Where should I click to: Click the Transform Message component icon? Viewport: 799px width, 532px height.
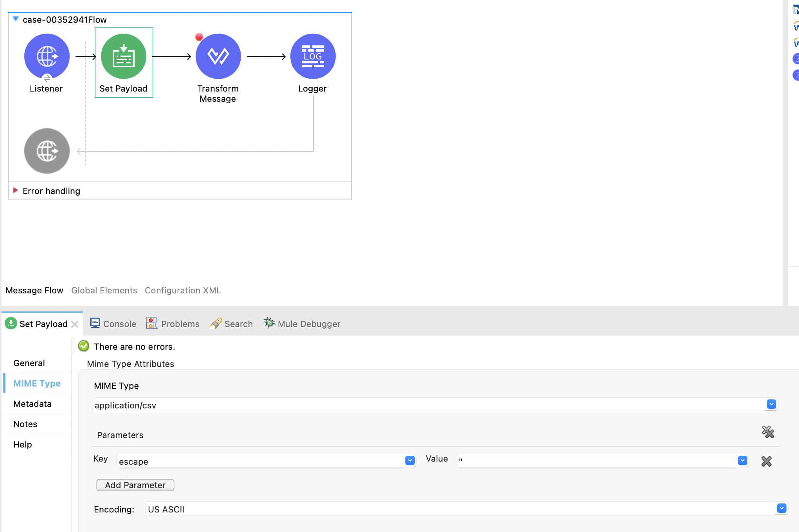[x=218, y=56]
